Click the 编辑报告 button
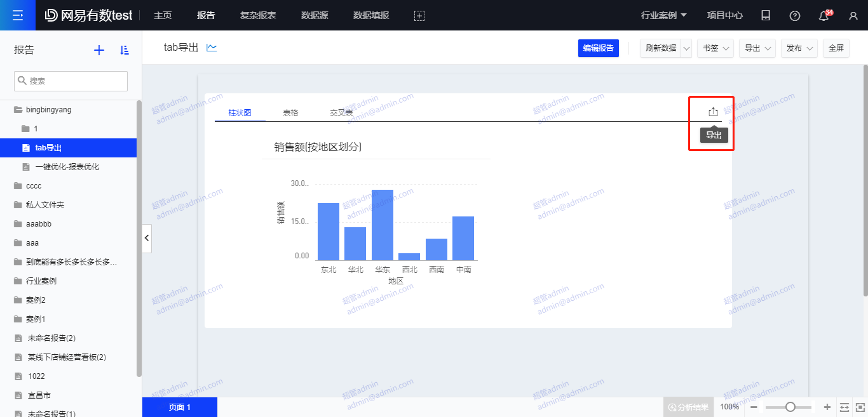This screenshot has width=868, height=417. [x=598, y=48]
